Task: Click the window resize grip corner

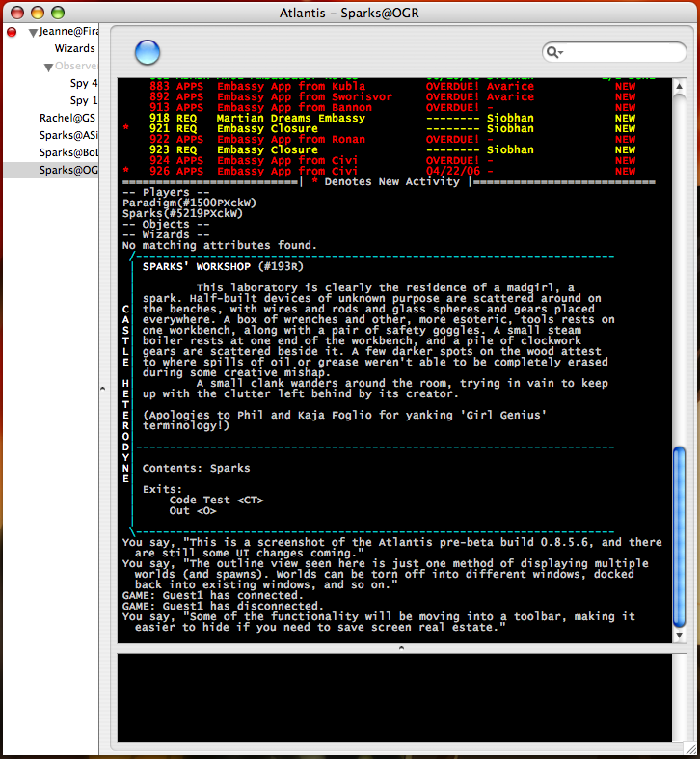Action: point(690,748)
